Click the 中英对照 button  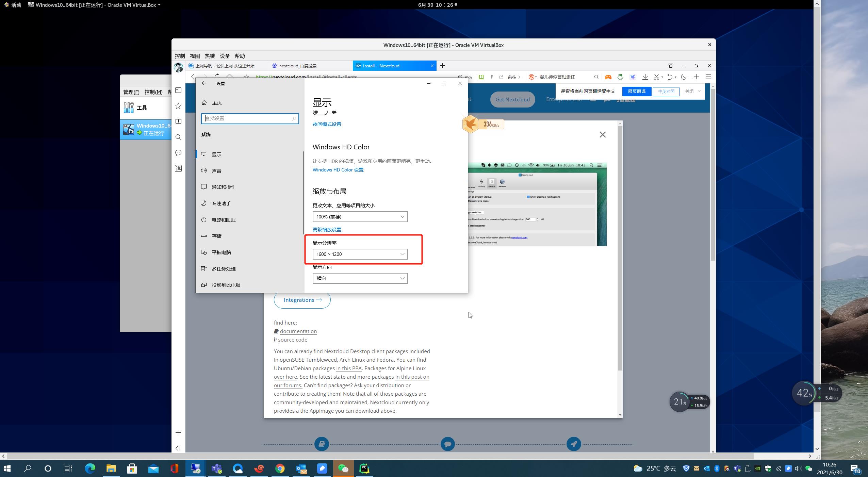(x=666, y=92)
